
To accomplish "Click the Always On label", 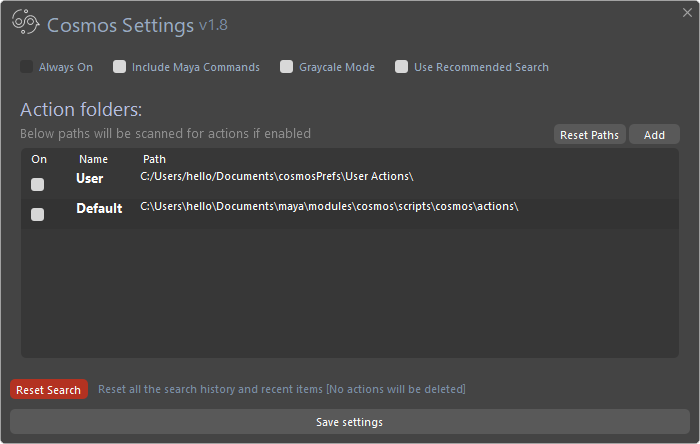I will click(x=66, y=67).
